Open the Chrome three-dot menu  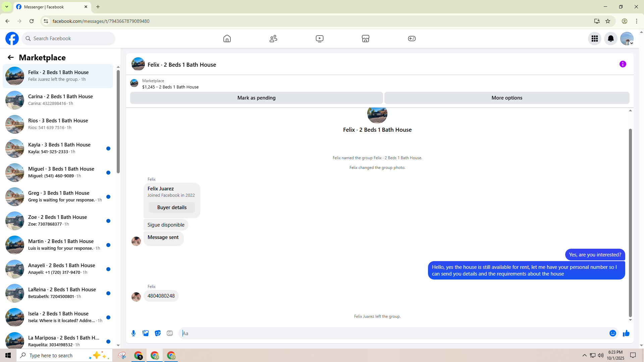tap(637, 21)
